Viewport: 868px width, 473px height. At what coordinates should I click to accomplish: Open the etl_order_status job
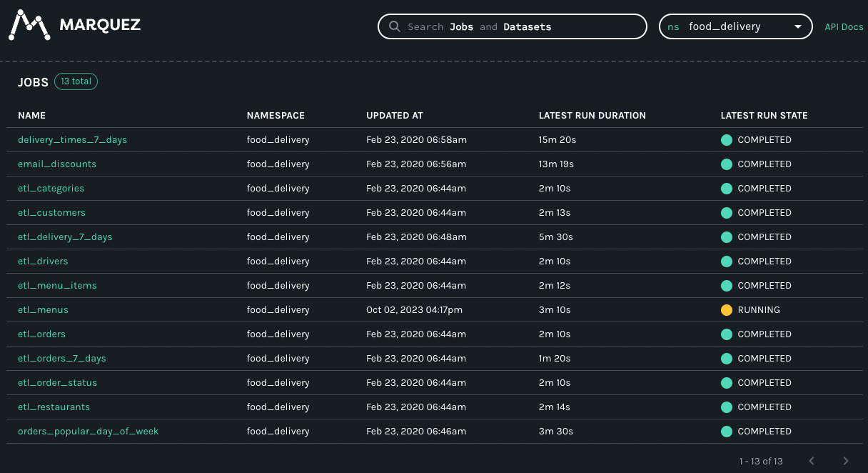point(57,383)
